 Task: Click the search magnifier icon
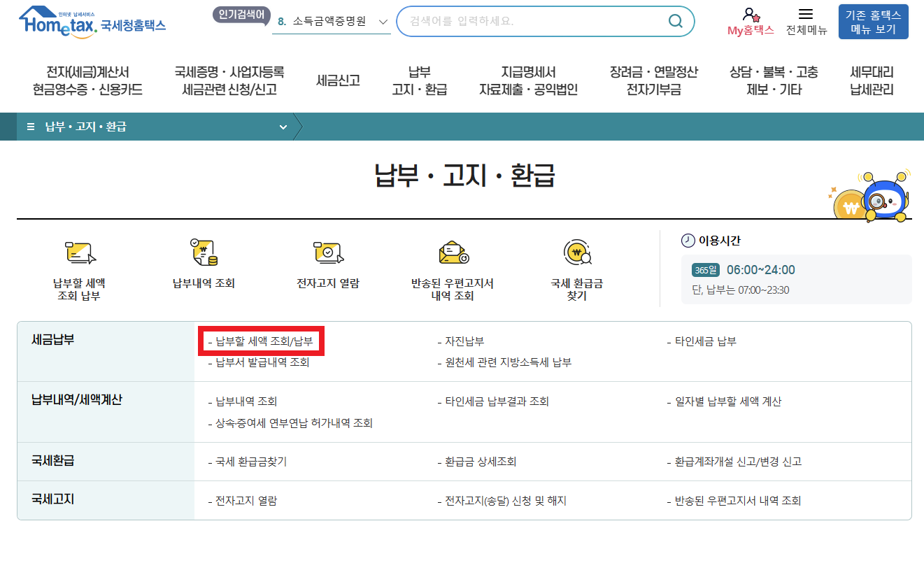tap(675, 22)
